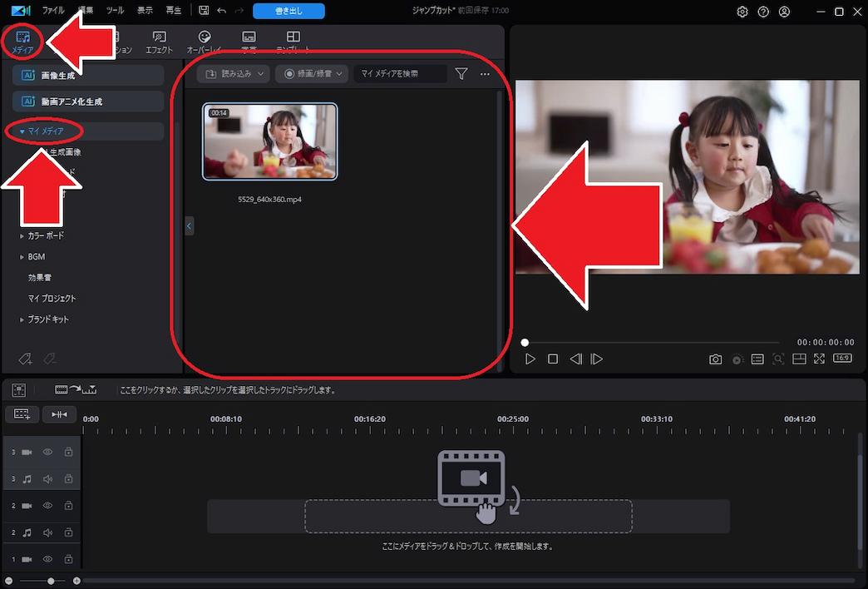Select the split clip icon in timeline toolbar
This screenshot has height=589, width=868.
(59, 414)
